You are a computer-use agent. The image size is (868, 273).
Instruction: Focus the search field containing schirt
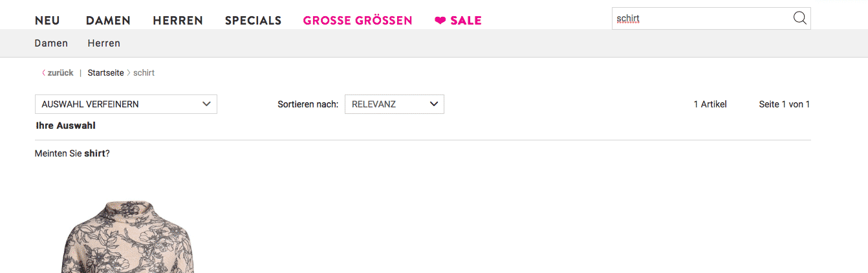(x=702, y=19)
